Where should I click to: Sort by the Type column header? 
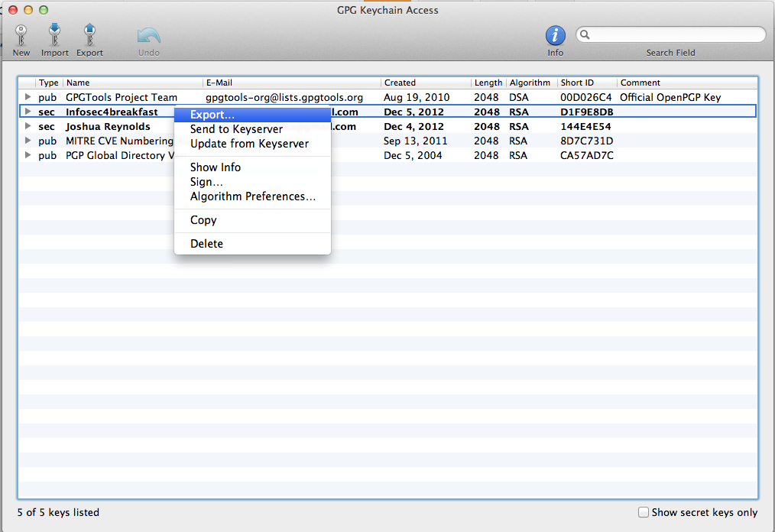tap(49, 83)
